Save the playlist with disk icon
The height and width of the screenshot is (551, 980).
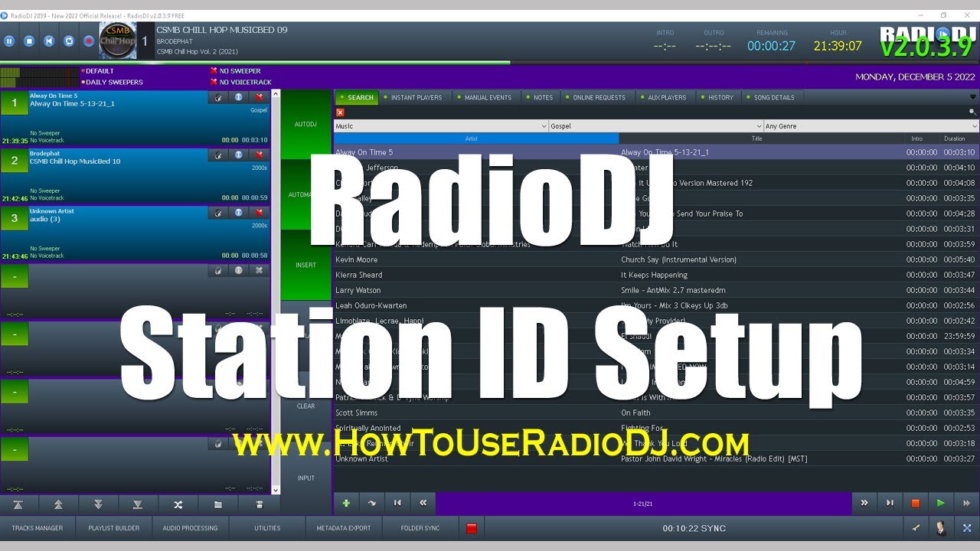(259, 505)
